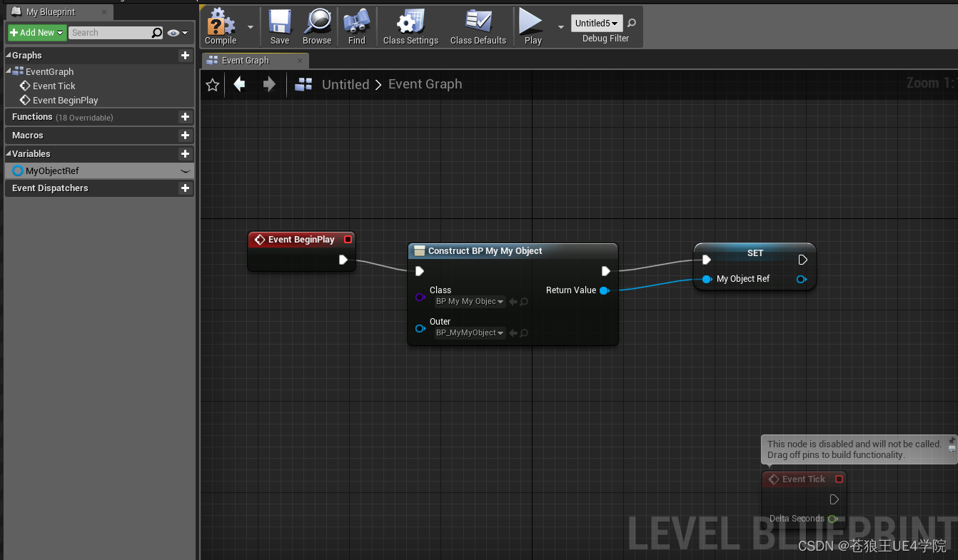
Task: Click the Play button in the toolbar
Action: 533,27
